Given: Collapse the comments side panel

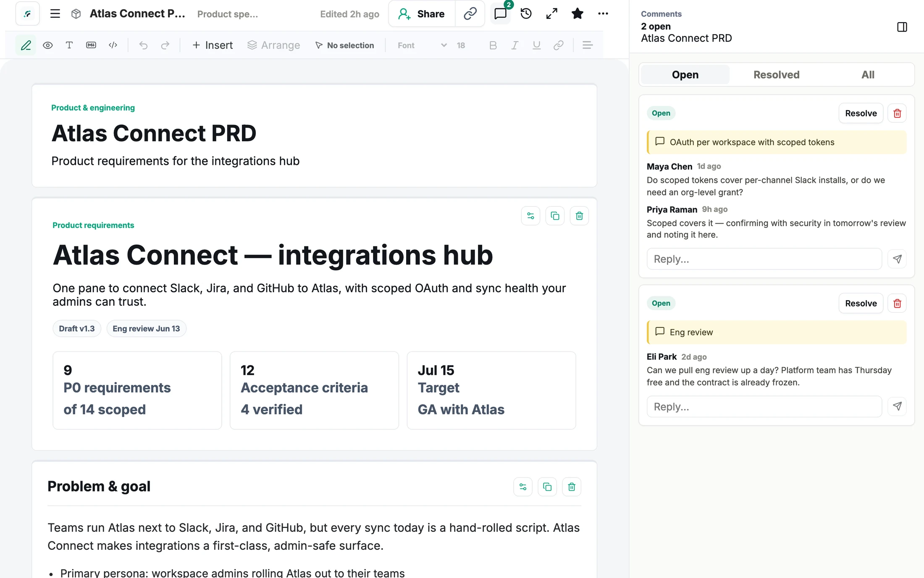Looking at the screenshot, I should point(902,27).
